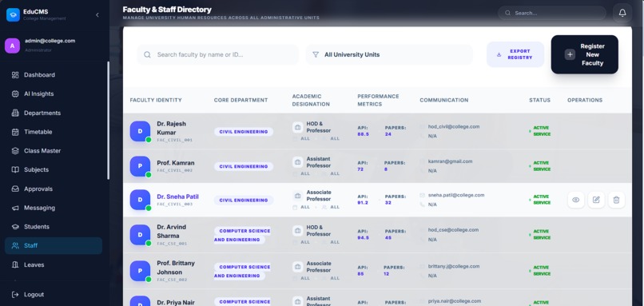
Task: Open Subjects from the sidebar
Action: [54, 169]
